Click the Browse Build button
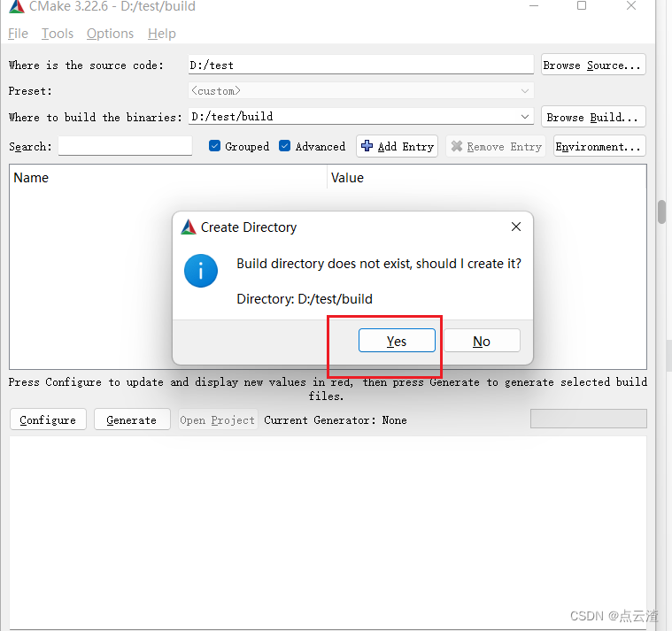Screen dimensions: 672x631 593,117
